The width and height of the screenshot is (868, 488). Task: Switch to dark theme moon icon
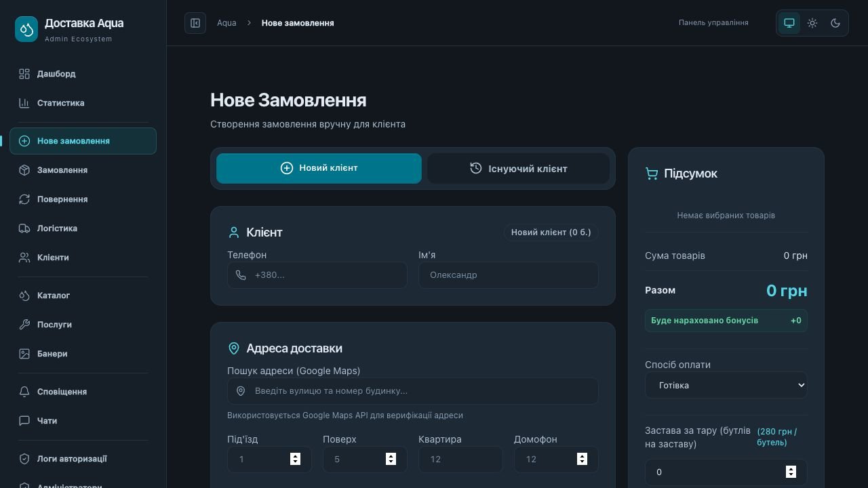point(835,23)
